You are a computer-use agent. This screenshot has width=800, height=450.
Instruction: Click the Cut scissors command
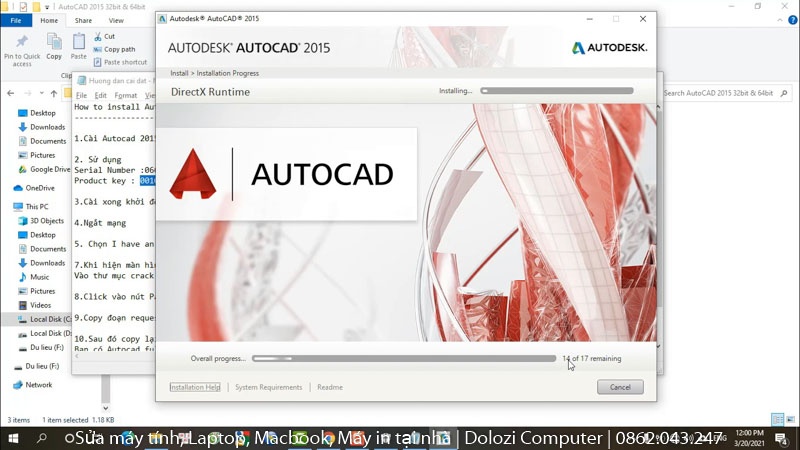click(105, 37)
